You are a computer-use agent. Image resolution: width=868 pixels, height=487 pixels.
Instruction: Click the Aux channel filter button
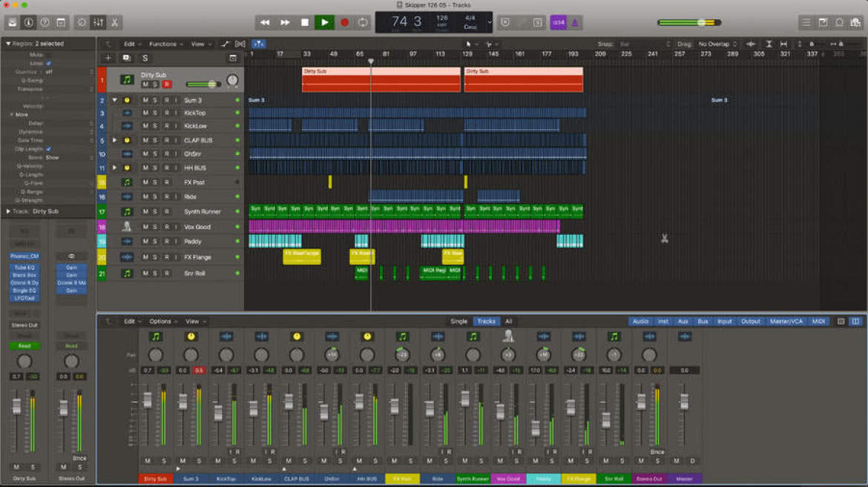coord(683,322)
